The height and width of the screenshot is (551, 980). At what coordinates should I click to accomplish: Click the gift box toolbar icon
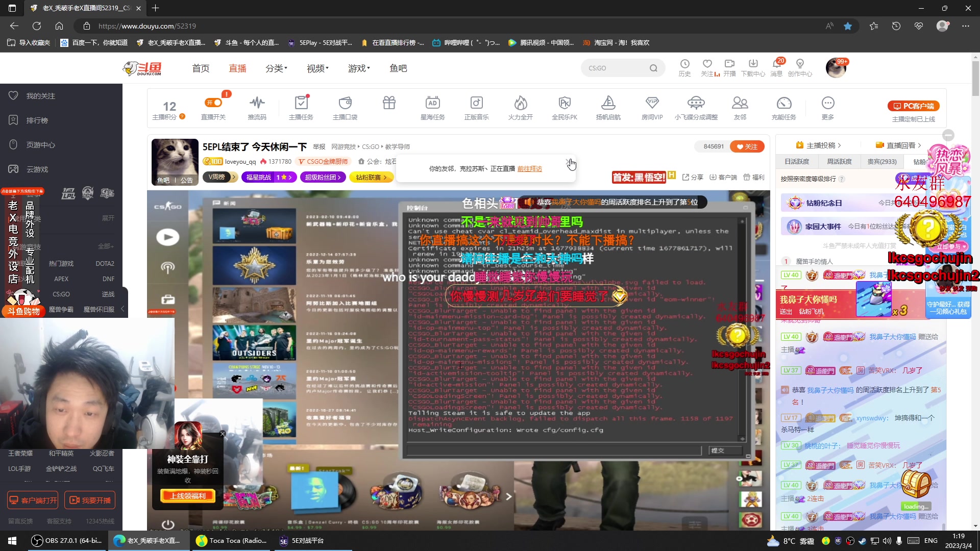click(389, 103)
